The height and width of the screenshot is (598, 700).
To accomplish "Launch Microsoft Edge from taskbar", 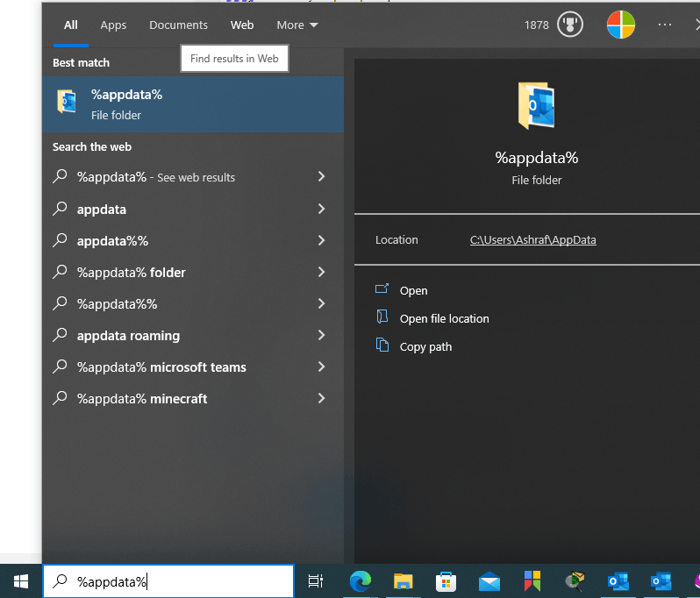I will [360, 581].
